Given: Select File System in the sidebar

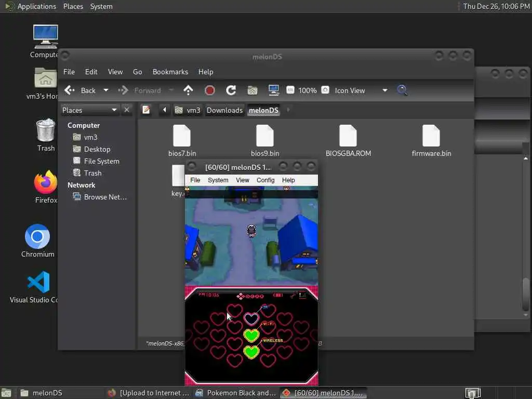Looking at the screenshot, I should (x=96, y=161).
